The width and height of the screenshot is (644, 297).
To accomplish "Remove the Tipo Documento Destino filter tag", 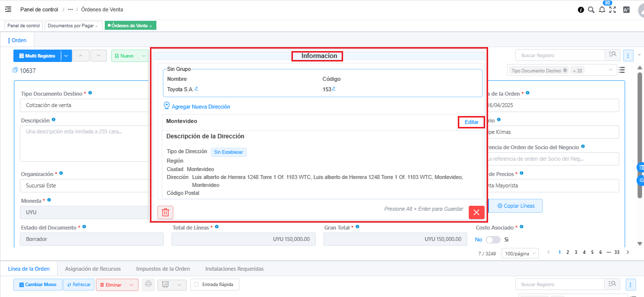I will click(x=565, y=70).
